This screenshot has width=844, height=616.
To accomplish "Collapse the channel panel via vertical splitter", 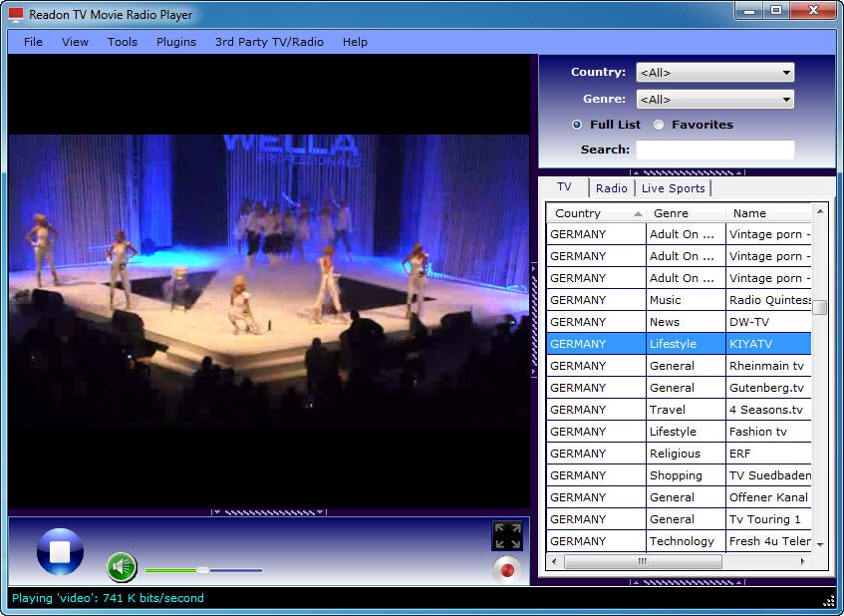I will click(534, 320).
